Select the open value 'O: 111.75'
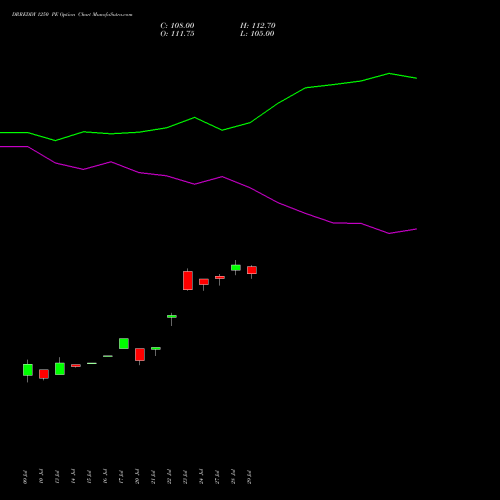The image size is (500, 500). pyautogui.click(x=177, y=34)
